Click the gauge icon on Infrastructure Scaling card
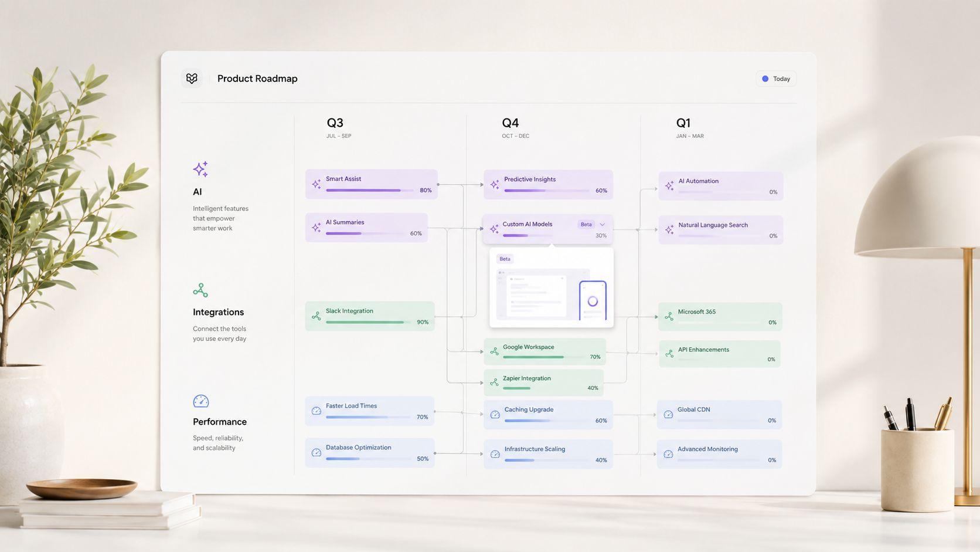 coord(495,454)
